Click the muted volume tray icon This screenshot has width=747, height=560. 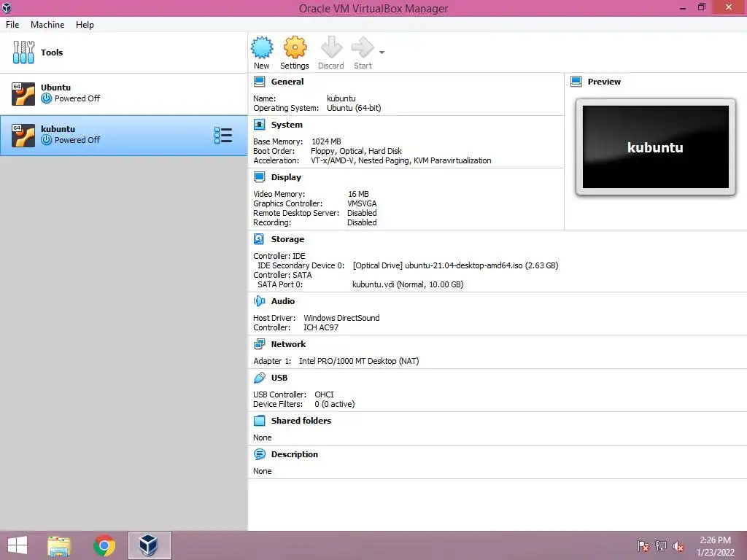(x=678, y=546)
